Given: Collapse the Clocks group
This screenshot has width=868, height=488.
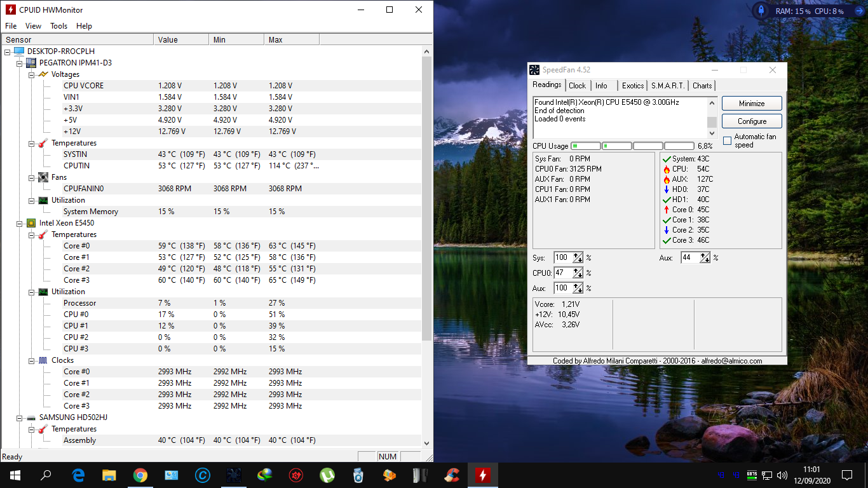Looking at the screenshot, I should (32, 360).
